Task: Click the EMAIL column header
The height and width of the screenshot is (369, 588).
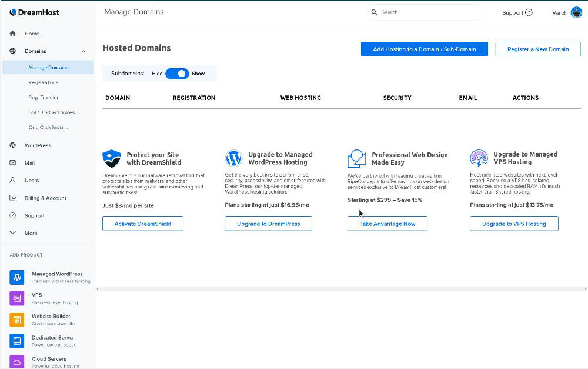Action: [468, 98]
